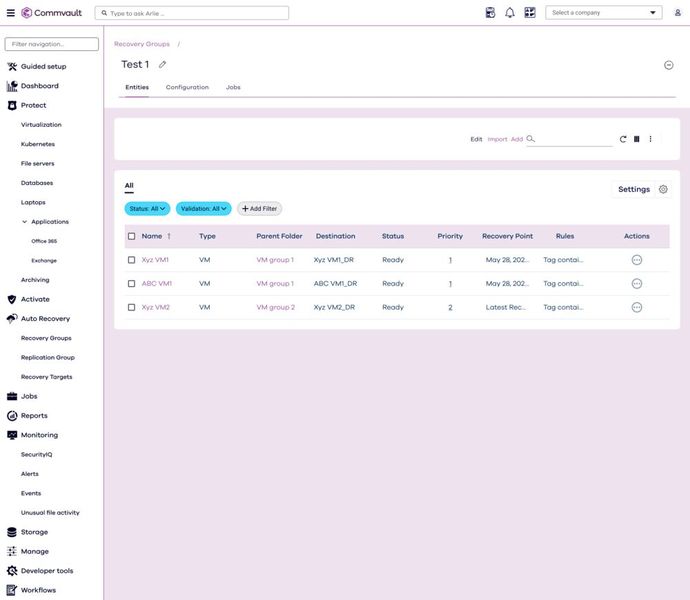Open the user profile icon
This screenshot has height=600, width=690.
tap(675, 13)
